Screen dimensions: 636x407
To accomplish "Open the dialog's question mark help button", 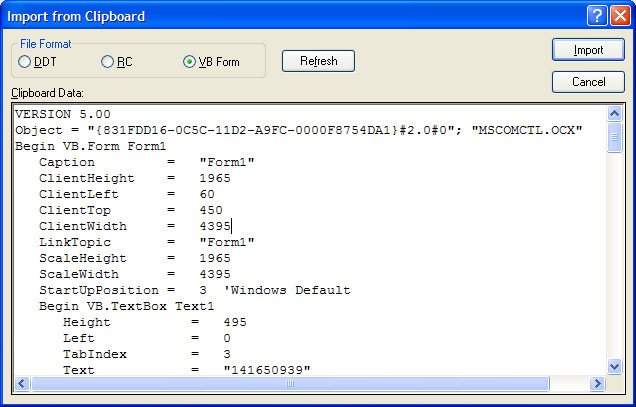I will point(597,16).
